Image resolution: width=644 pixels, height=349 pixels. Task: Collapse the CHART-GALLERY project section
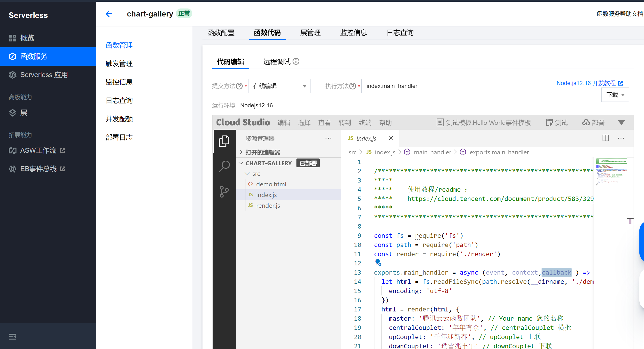click(289, 163)
